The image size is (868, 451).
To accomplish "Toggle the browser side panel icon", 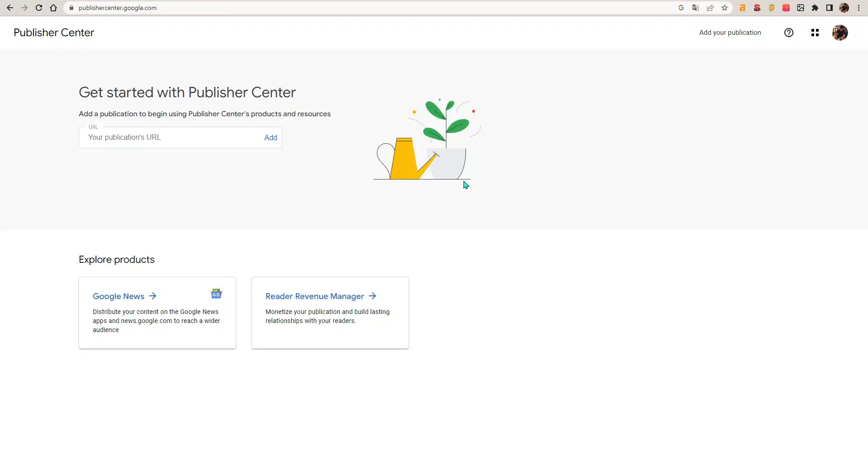I will pyautogui.click(x=830, y=8).
